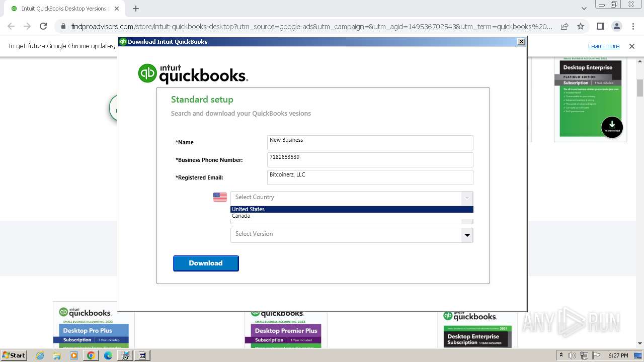Open the Select Country dropdown arrow

[467, 198]
